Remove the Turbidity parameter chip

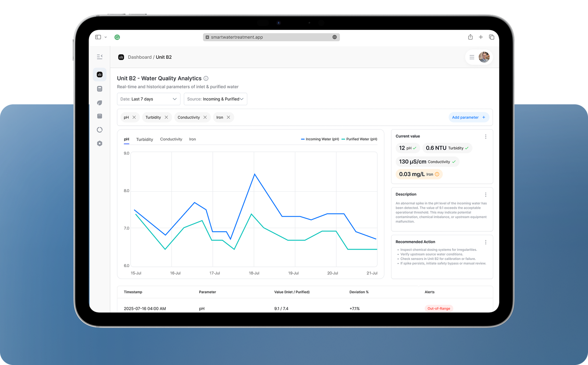pos(166,118)
